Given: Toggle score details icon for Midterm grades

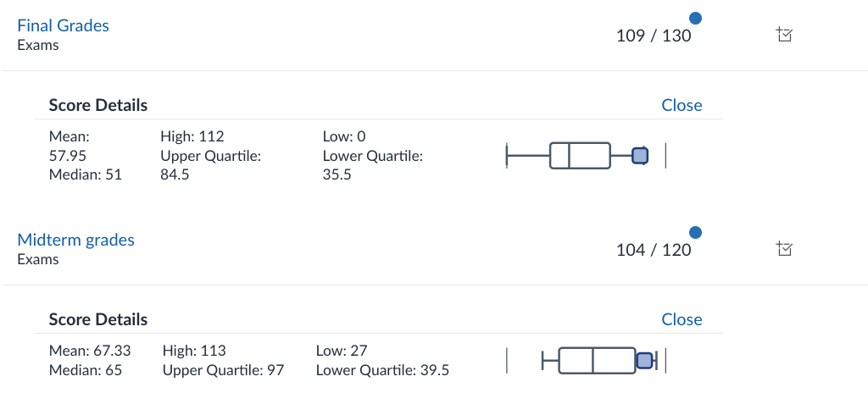Looking at the screenshot, I should click(784, 249).
